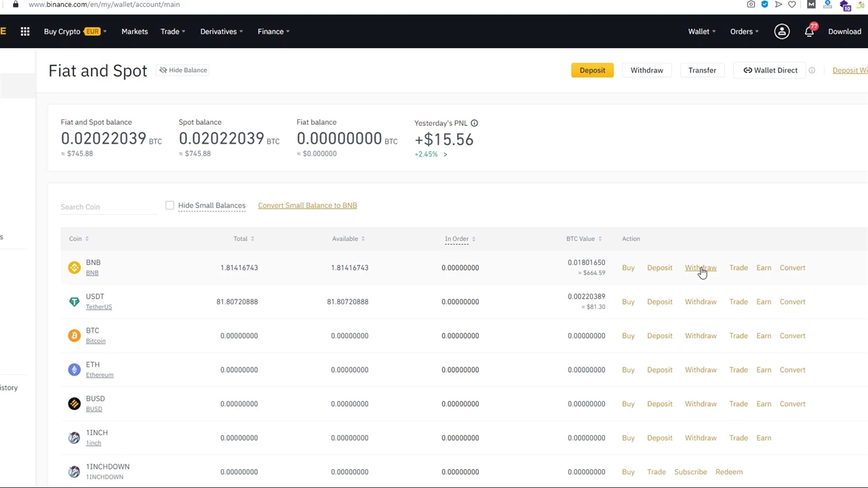Click the USDT Tether coin icon
Viewport: 868px width, 488px height.
(74, 302)
